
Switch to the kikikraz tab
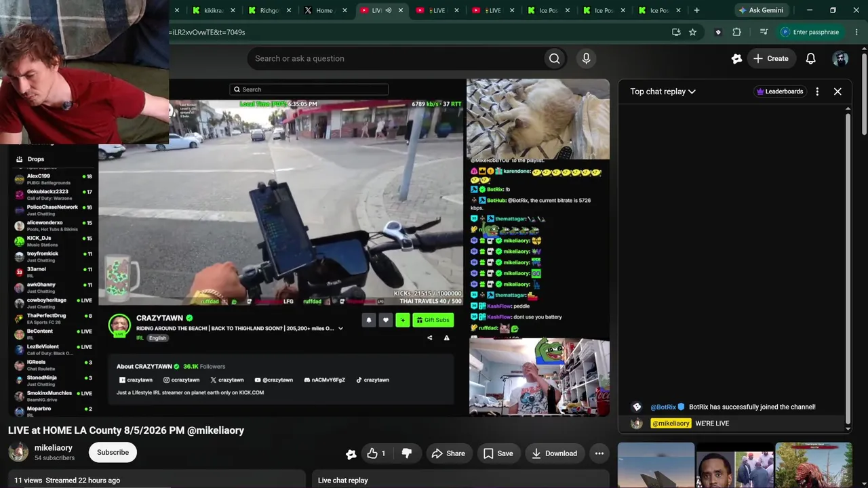pos(214,10)
